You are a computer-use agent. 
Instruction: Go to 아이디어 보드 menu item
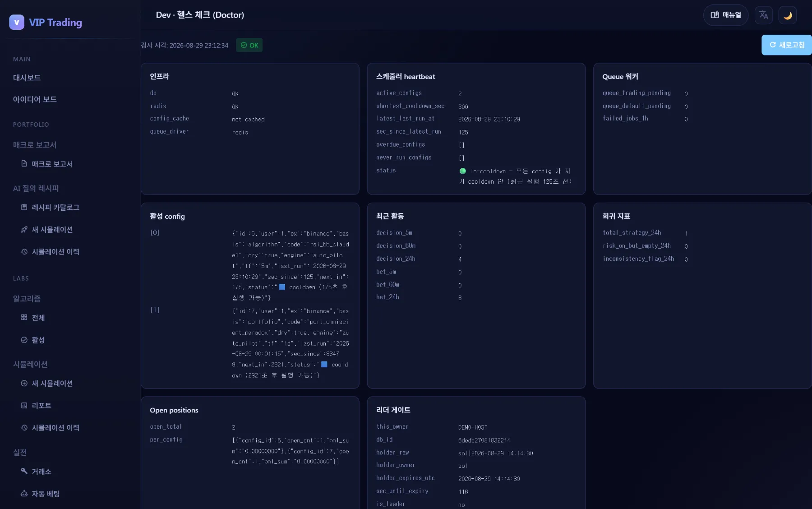(x=35, y=99)
